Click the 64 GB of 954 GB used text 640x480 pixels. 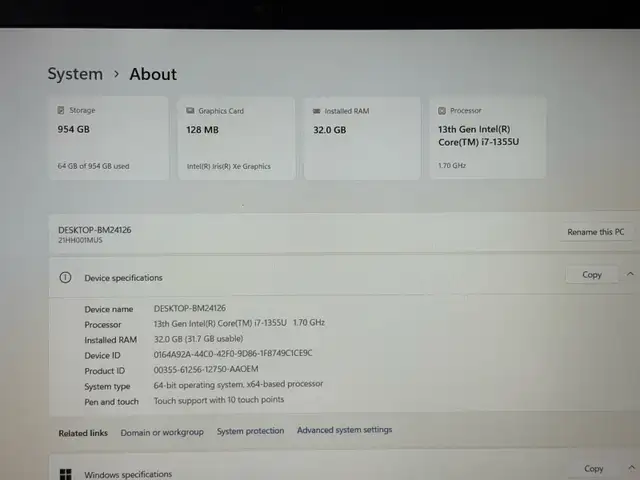click(93, 166)
